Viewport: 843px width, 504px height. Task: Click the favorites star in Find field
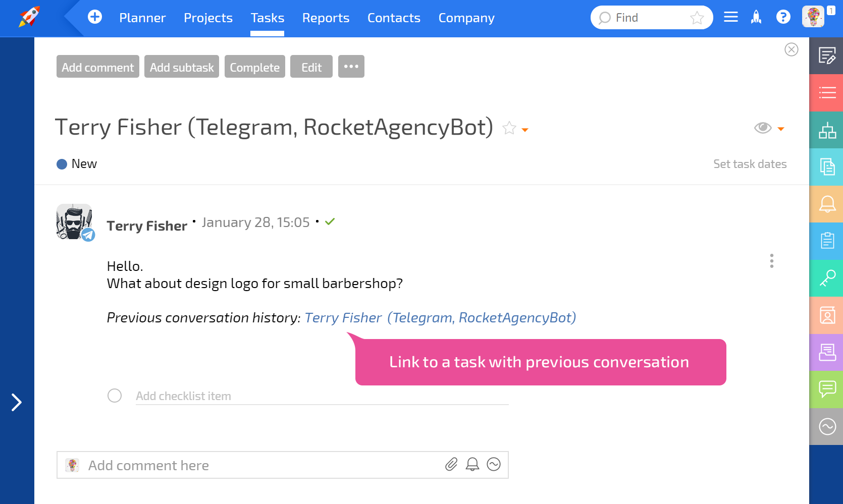click(697, 18)
